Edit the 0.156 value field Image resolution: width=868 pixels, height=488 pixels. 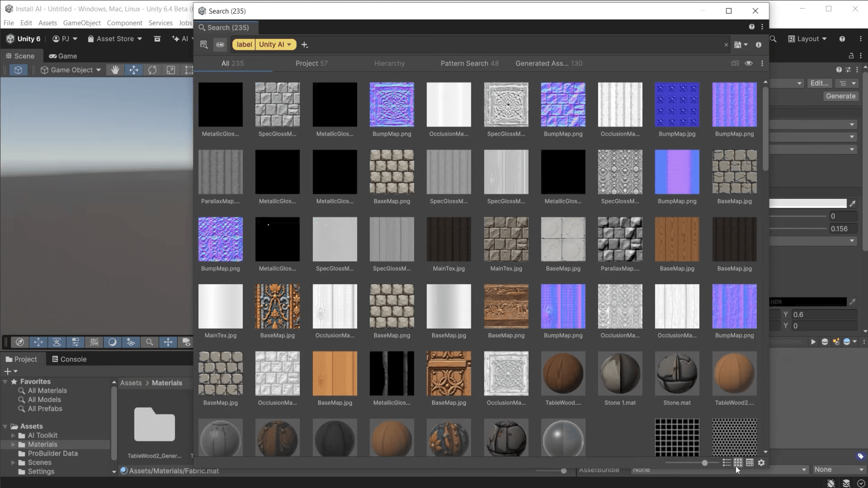pos(843,229)
